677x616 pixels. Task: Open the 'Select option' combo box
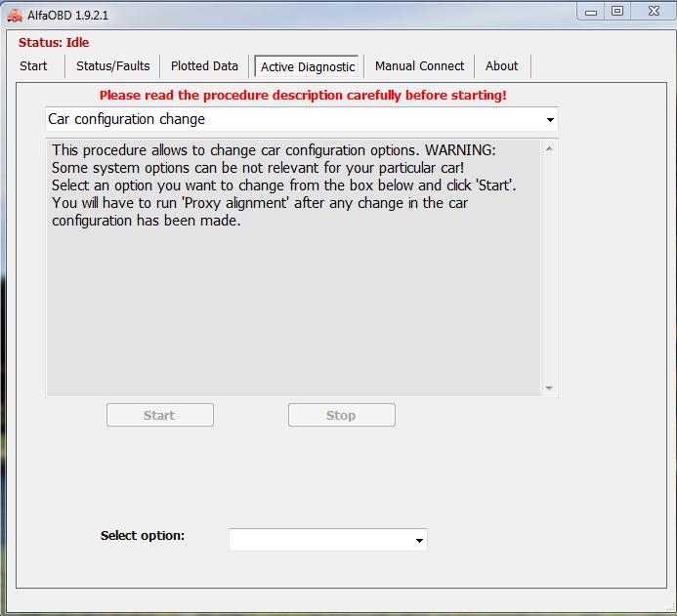[328, 540]
